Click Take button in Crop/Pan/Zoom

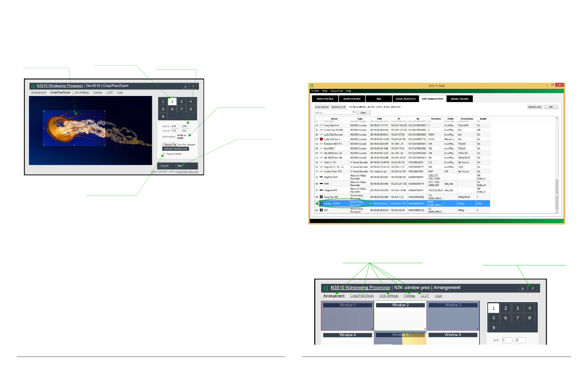[179, 166]
